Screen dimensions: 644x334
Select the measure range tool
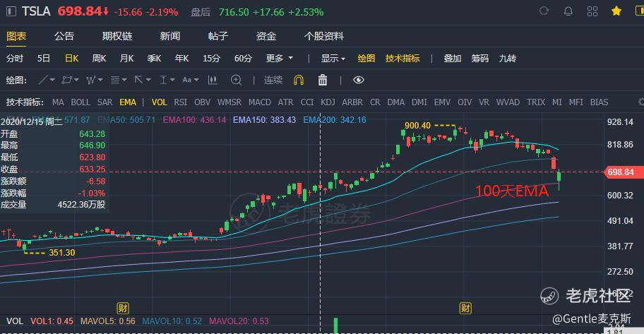(163, 80)
